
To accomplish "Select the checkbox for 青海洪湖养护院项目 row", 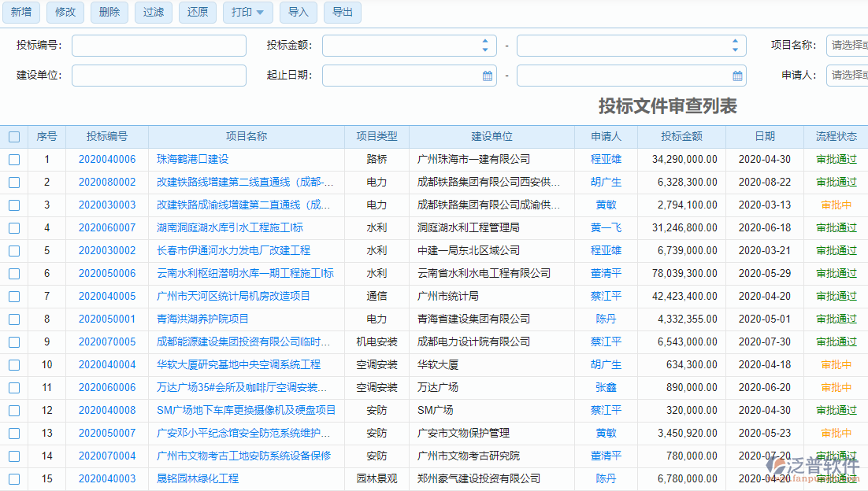I will coord(13,319).
